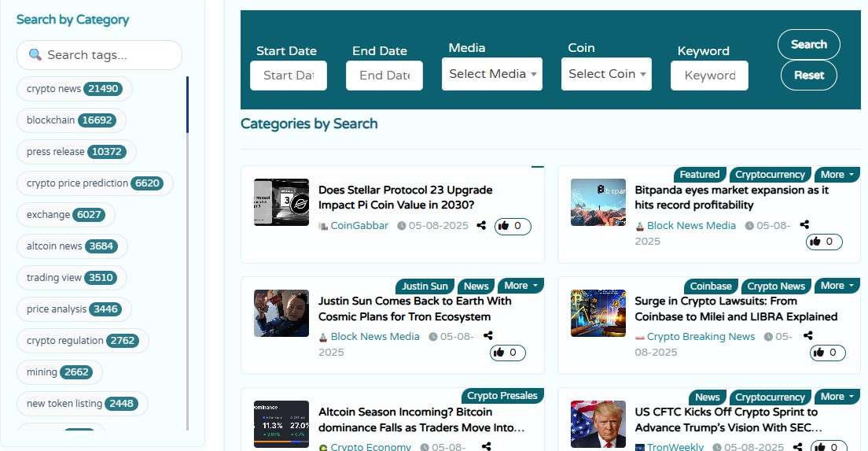The height and width of the screenshot is (451, 868).
Task: Open US CFTC Kicks Off headline
Action: [728, 420]
